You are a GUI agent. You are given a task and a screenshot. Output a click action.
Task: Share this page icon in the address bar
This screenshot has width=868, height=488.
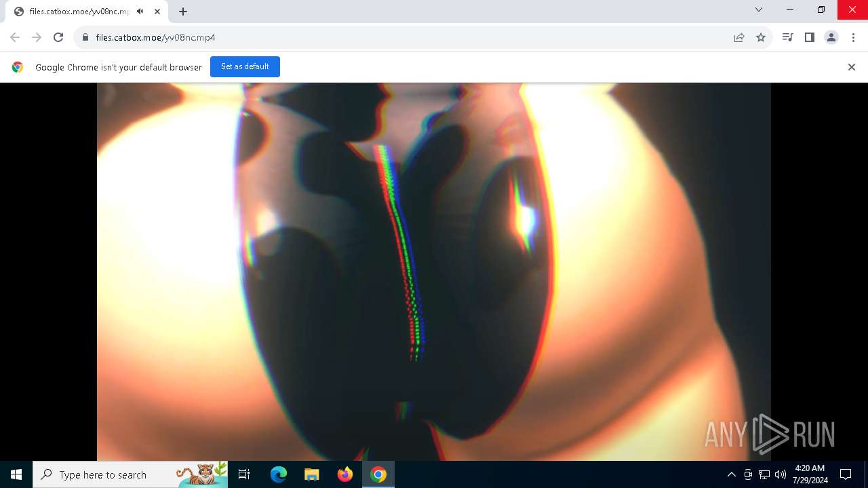pyautogui.click(x=739, y=37)
